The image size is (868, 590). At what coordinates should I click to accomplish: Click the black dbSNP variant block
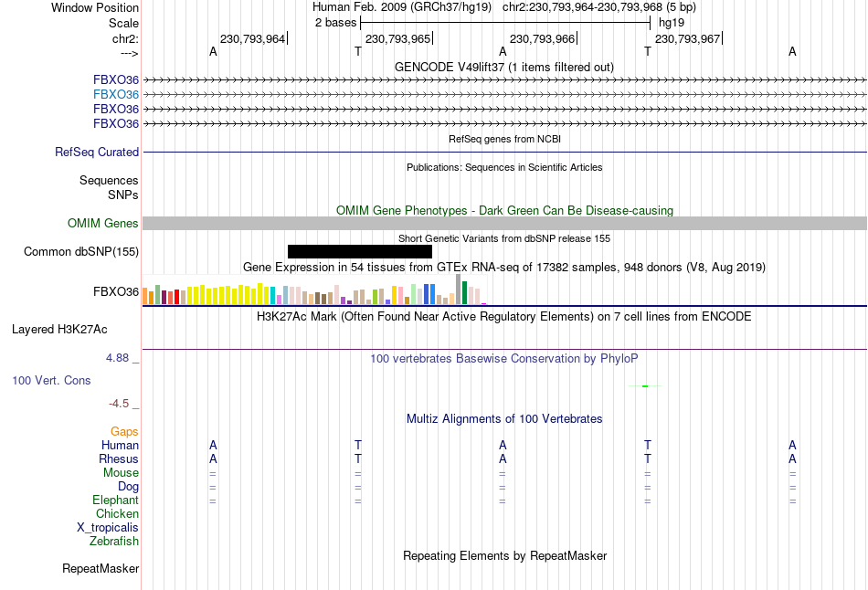pos(360,252)
